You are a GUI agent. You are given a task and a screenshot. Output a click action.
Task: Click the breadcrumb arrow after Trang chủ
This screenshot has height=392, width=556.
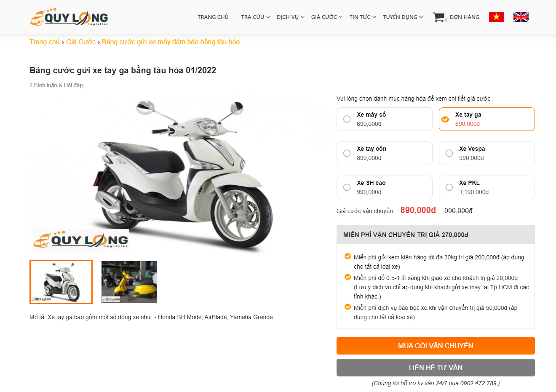pyautogui.click(x=63, y=43)
